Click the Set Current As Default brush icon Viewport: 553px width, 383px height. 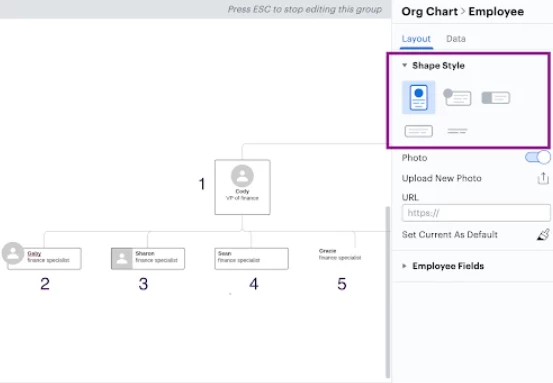click(543, 235)
